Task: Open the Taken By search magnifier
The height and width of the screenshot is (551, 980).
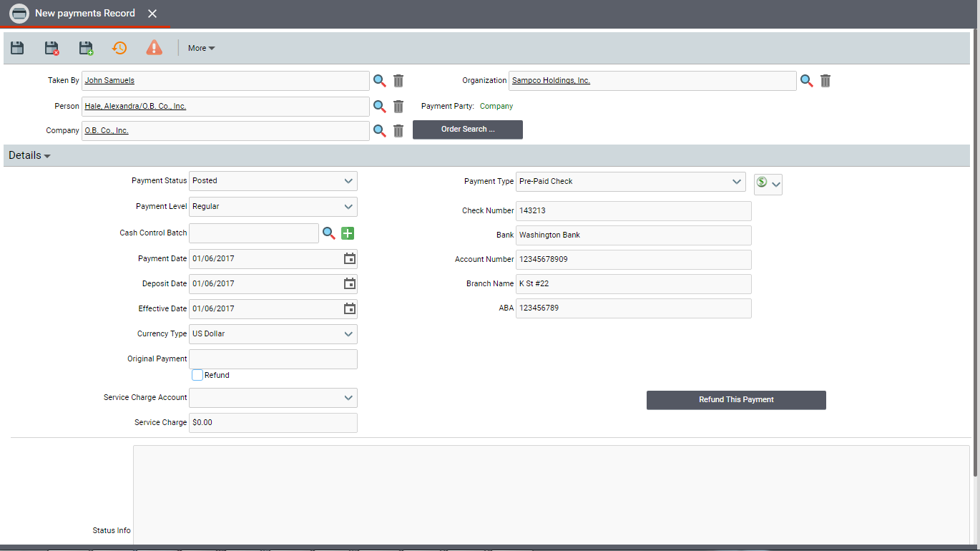Action: tap(379, 80)
